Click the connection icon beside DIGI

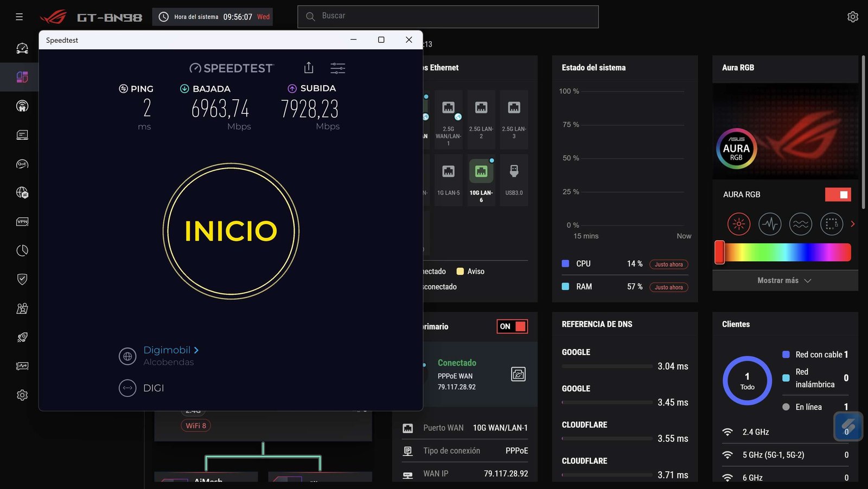pyautogui.click(x=127, y=388)
